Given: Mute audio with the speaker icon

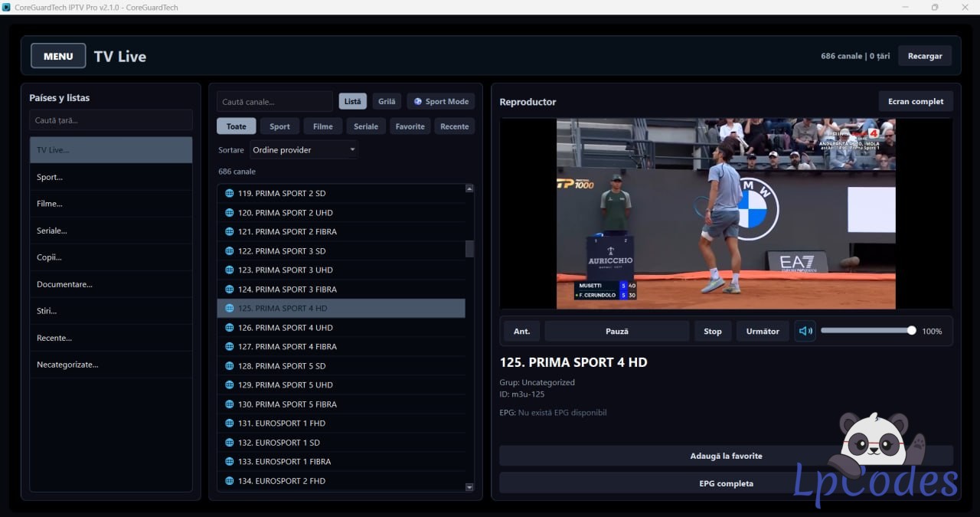Looking at the screenshot, I should pyautogui.click(x=805, y=332).
